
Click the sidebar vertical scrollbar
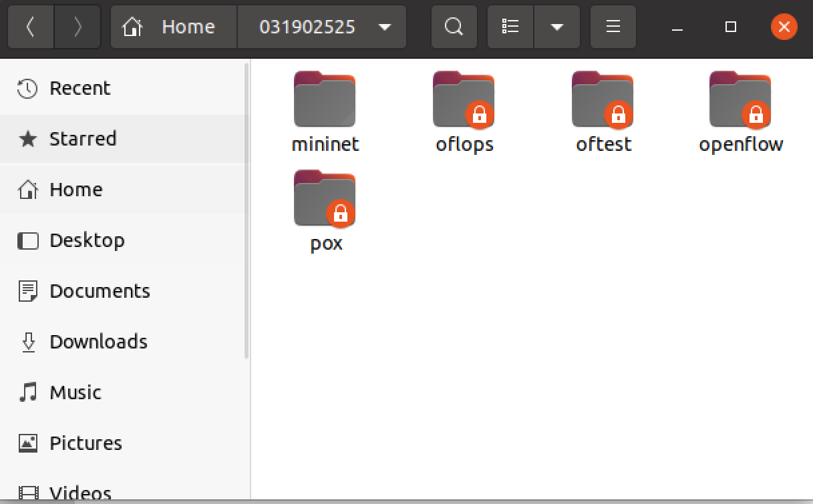pyautogui.click(x=247, y=210)
